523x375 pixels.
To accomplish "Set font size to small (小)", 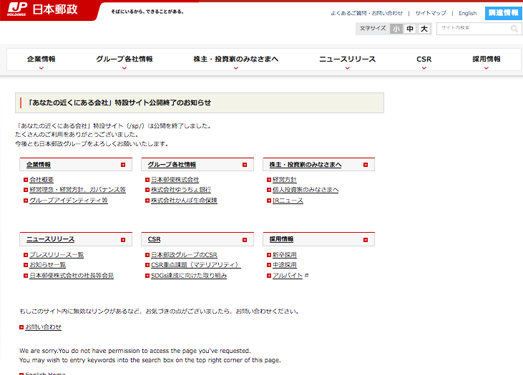I will (x=396, y=29).
